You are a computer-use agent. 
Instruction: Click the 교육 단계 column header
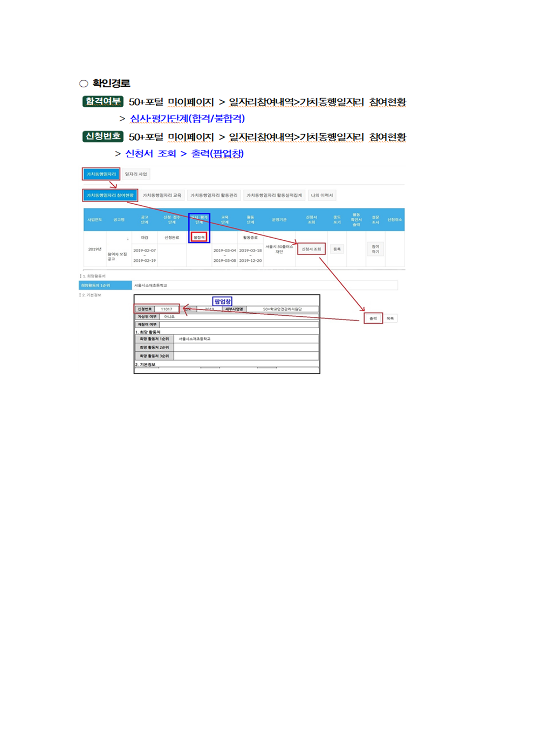tap(225, 219)
